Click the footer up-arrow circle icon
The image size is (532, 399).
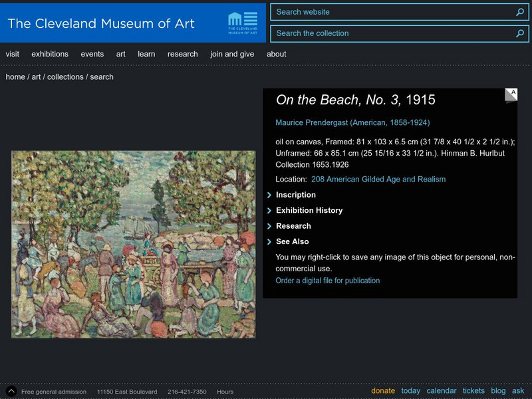11,391
